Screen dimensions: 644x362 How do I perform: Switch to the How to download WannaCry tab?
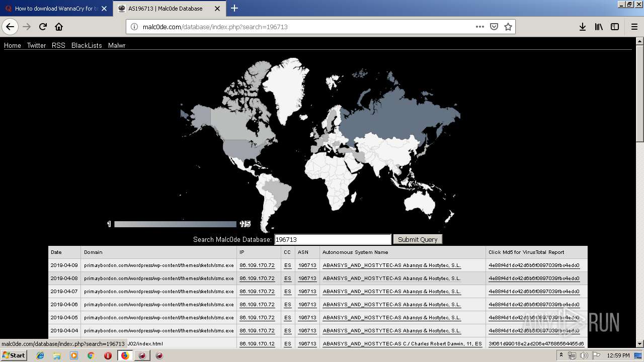56,9
